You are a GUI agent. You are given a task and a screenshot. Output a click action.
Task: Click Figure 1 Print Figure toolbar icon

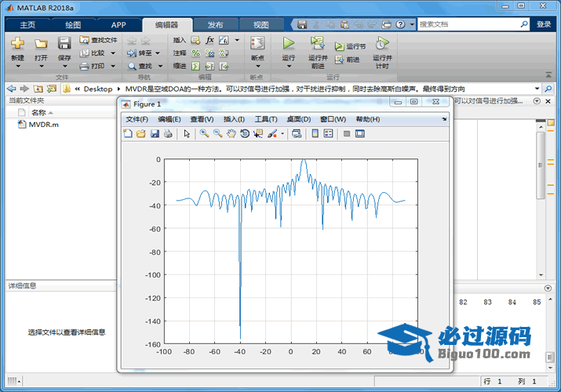(x=168, y=133)
